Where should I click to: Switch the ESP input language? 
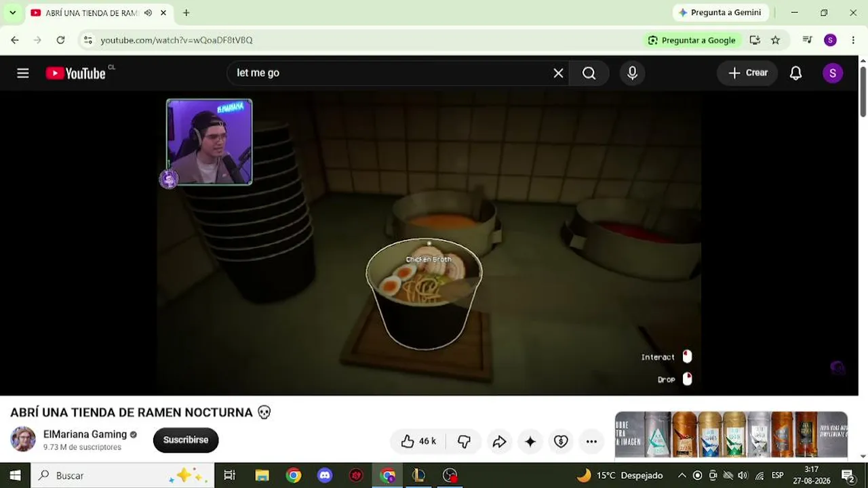778,475
